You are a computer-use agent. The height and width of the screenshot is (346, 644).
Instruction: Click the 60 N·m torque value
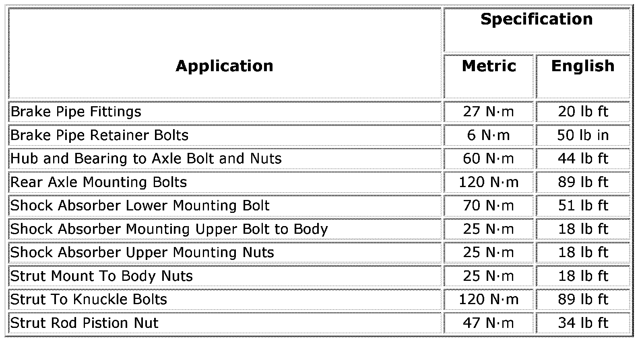tap(488, 159)
